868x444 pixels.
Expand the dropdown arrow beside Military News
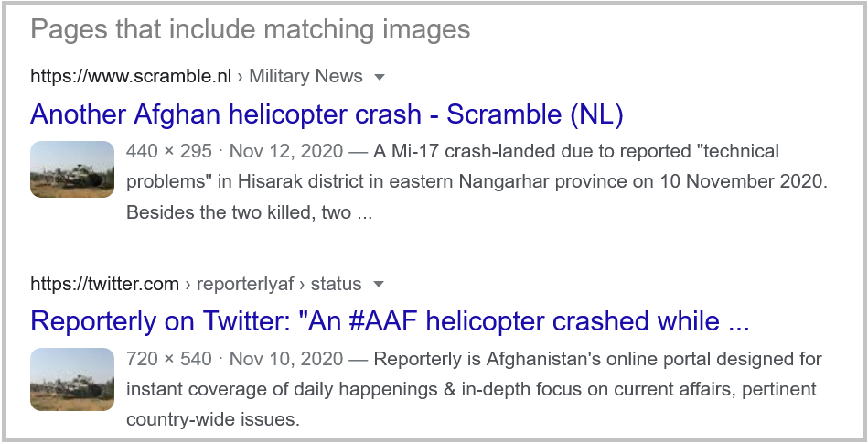click(x=380, y=77)
